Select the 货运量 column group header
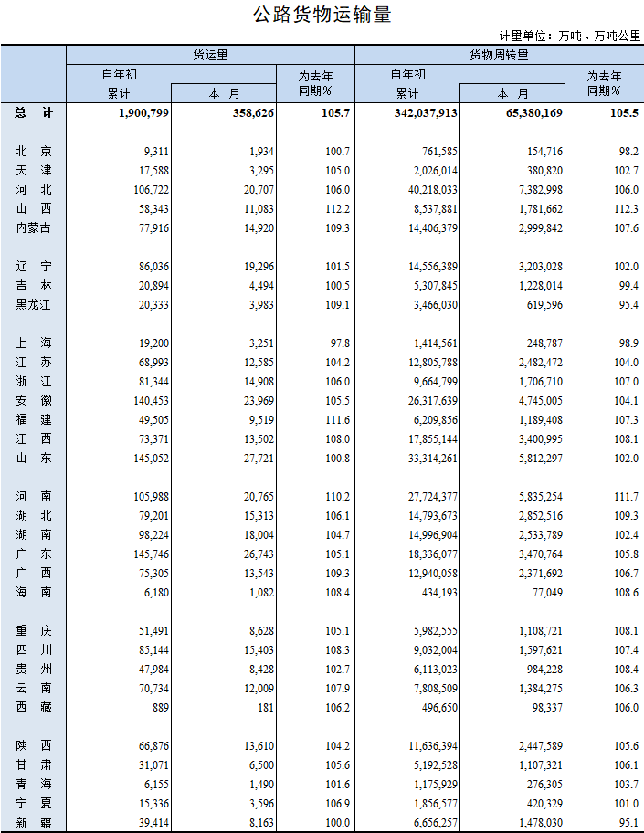 click(x=210, y=55)
